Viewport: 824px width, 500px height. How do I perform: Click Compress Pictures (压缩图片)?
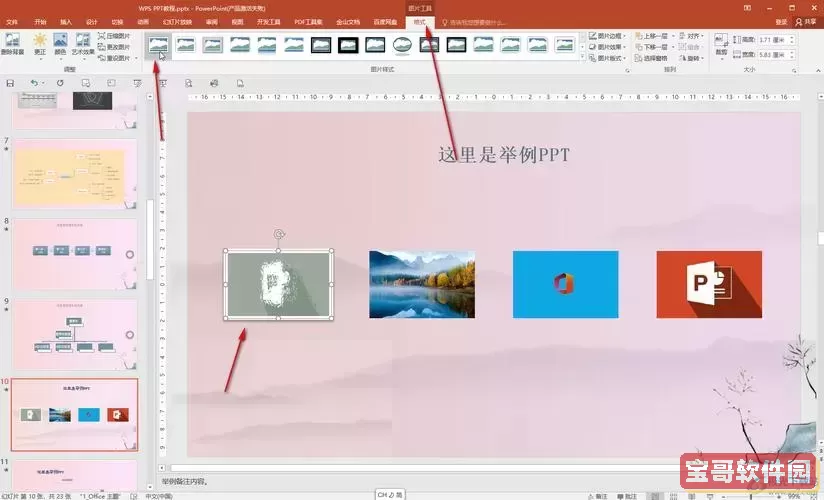click(114, 36)
